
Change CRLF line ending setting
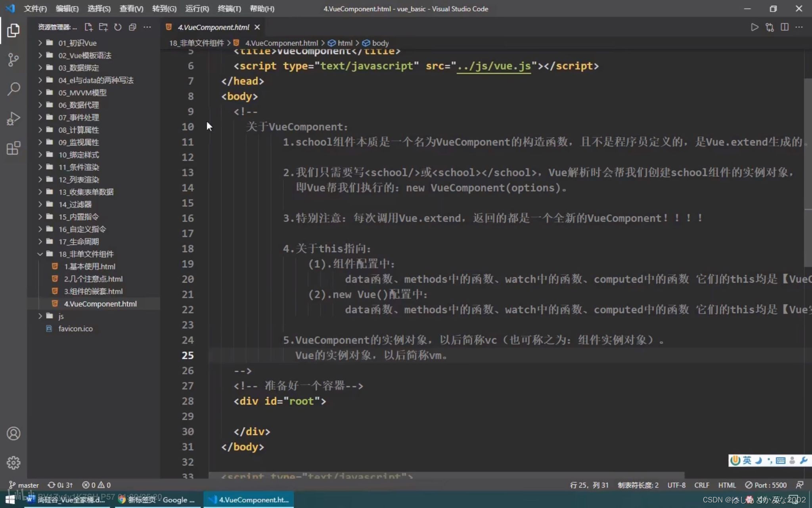click(x=701, y=485)
